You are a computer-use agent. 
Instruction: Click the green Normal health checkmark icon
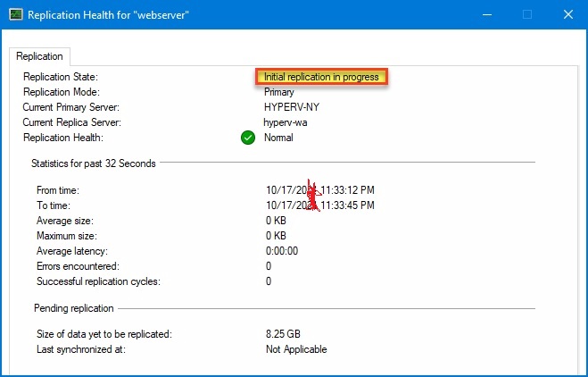coord(248,138)
